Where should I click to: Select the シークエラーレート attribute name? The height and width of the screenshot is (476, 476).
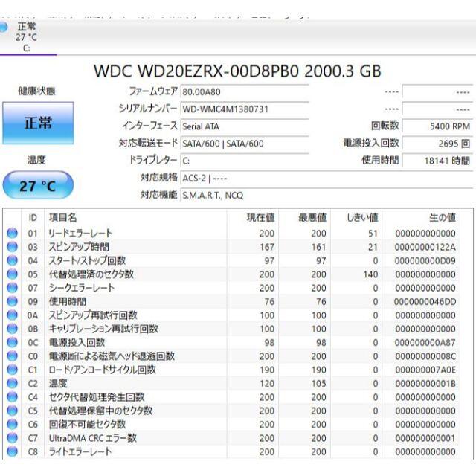pos(82,288)
